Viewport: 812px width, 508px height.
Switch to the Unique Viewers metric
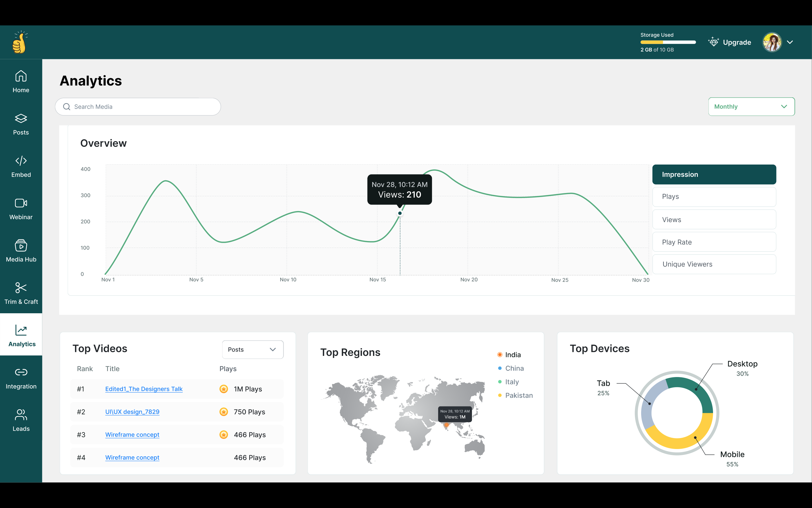(x=714, y=264)
